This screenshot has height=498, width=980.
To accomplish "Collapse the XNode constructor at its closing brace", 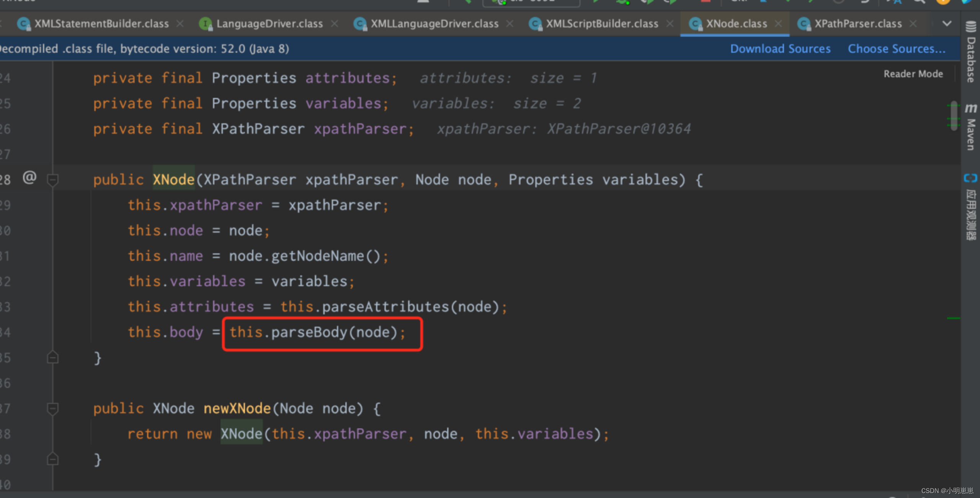I will pos(52,357).
